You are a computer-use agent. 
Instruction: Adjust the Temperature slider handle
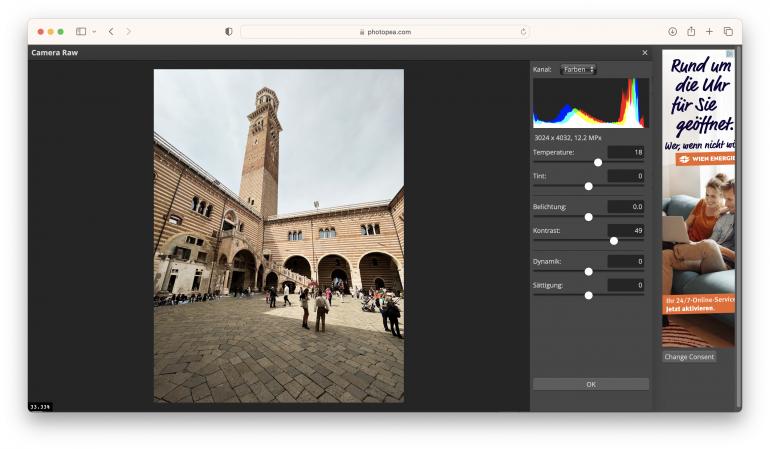point(598,162)
